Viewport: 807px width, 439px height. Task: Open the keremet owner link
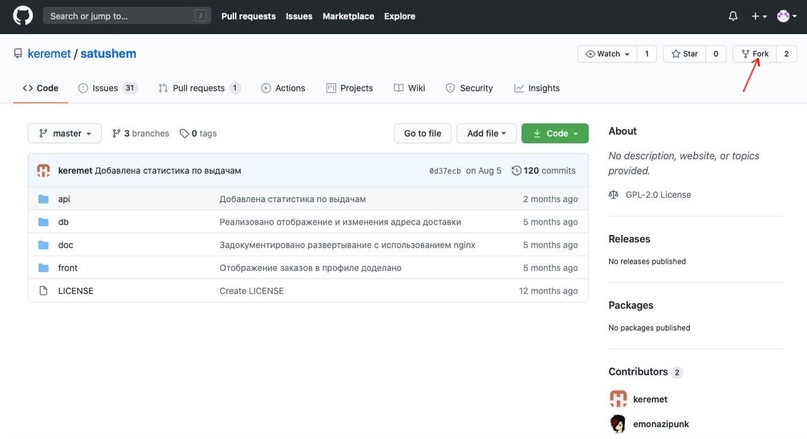click(49, 54)
